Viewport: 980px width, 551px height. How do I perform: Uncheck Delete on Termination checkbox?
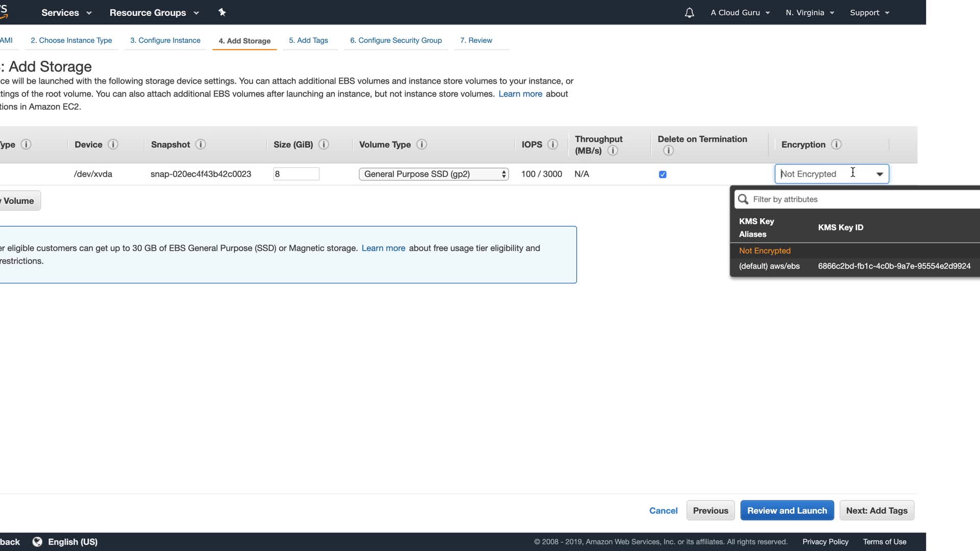pyautogui.click(x=663, y=174)
